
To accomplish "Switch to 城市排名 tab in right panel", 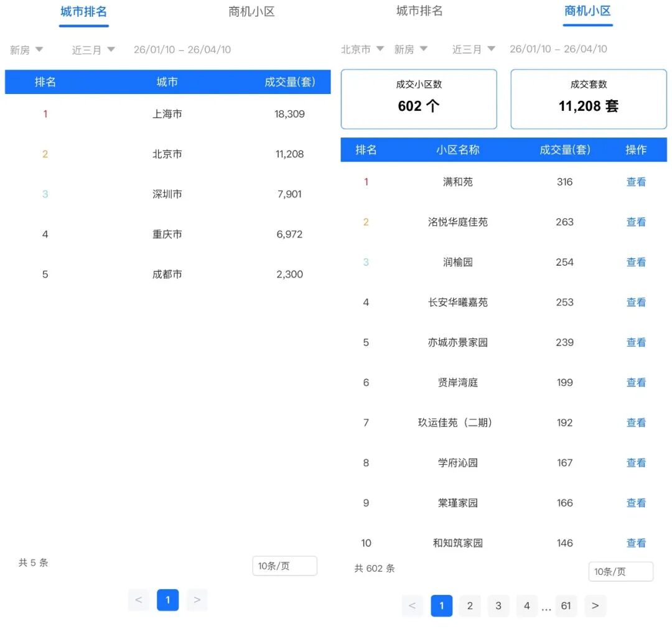I will [x=419, y=11].
